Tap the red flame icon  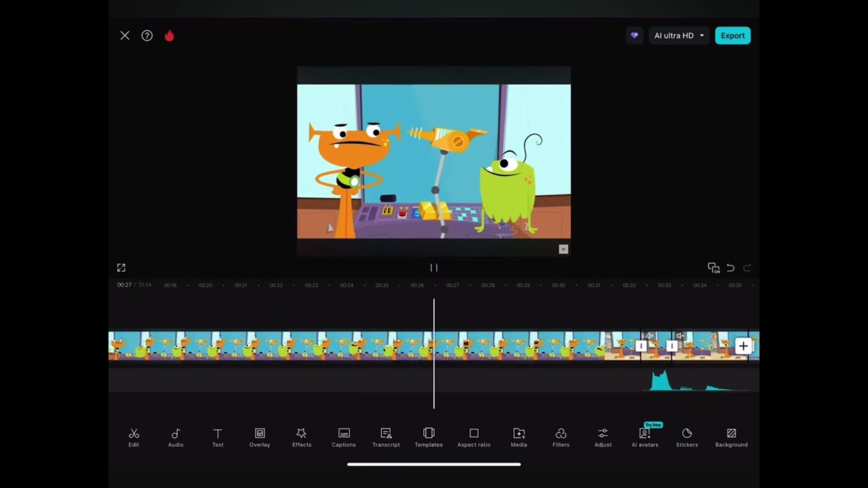tap(170, 35)
